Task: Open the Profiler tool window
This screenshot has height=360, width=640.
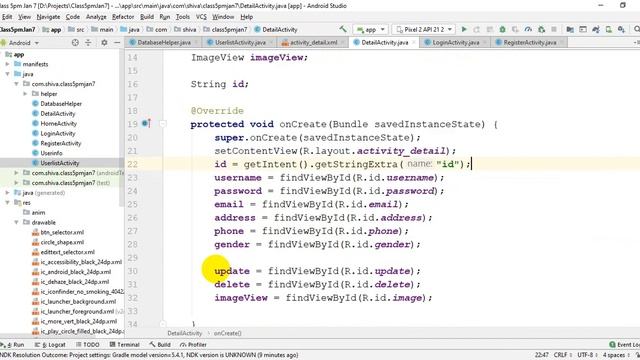Action: [193, 344]
